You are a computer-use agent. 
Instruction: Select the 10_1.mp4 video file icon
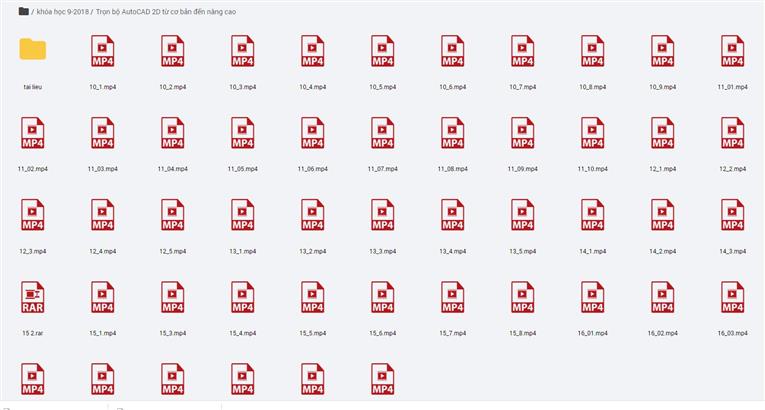tap(103, 50)
